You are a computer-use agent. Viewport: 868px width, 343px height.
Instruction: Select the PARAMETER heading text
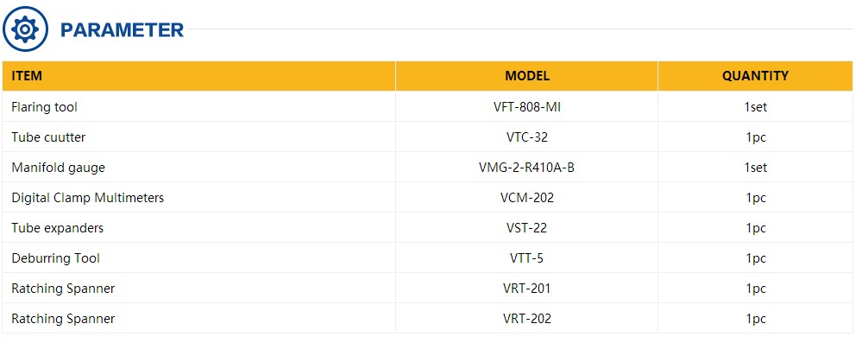pos(122,30)
